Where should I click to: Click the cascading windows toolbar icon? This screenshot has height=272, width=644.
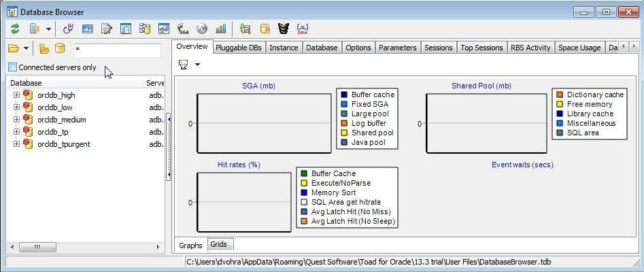point(126,29)
